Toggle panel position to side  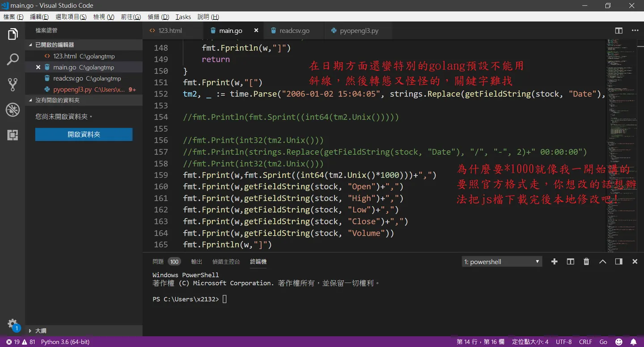619,262
